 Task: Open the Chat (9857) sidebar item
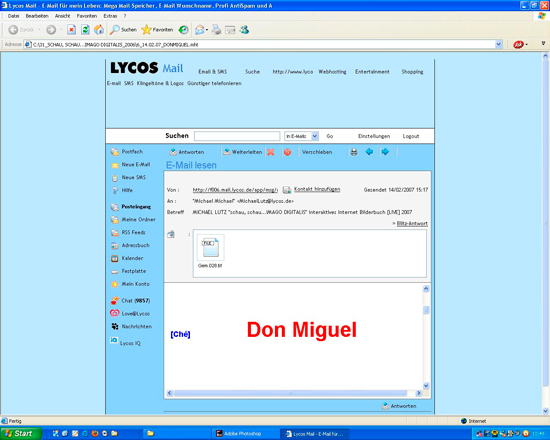pyautogui.click(x=130, y=301)
